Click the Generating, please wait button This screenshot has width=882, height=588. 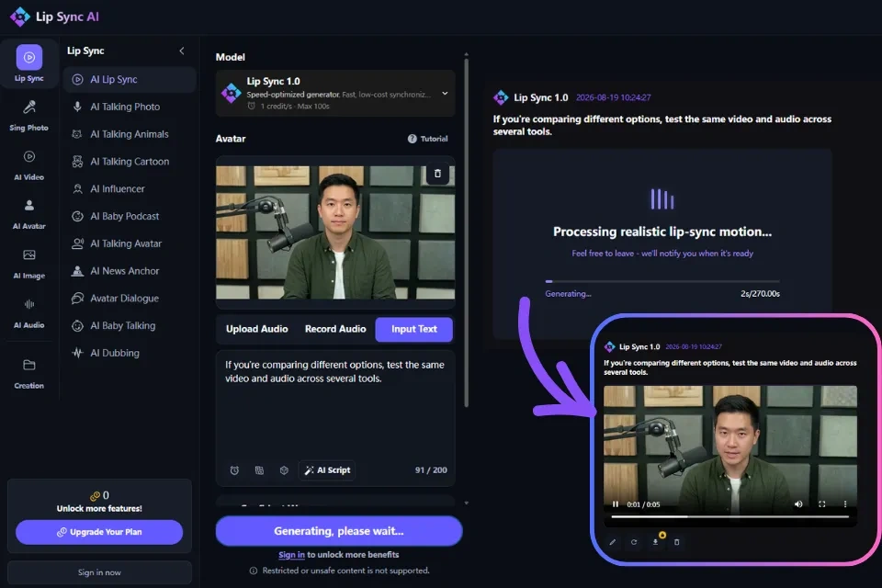(339, 531)
